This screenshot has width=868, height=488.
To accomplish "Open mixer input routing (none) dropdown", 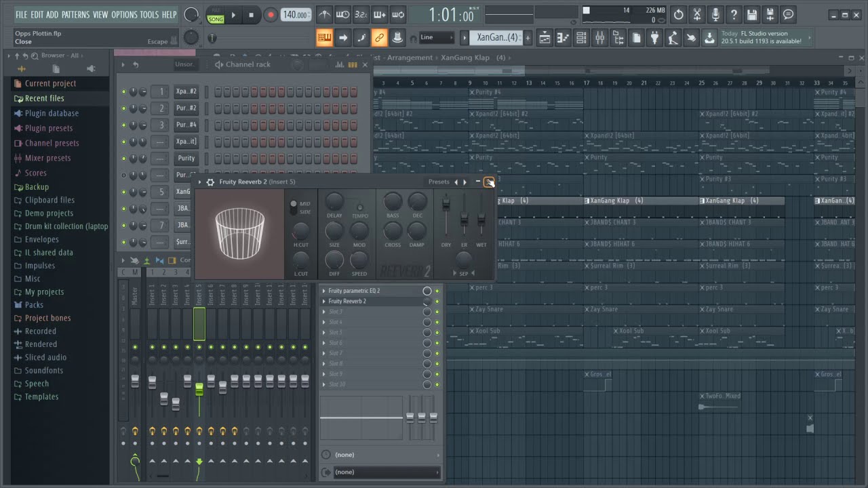I will pos(382,455).
